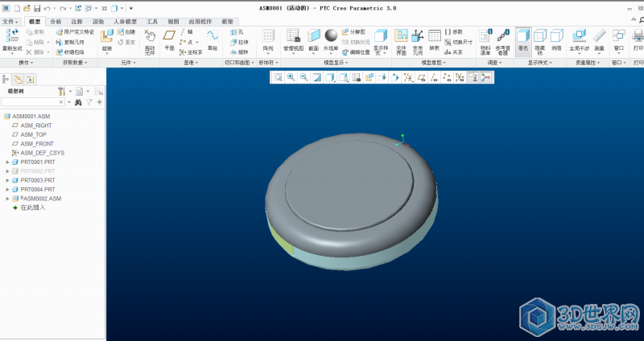Image resolution: width=644 pixels, height=341 pixels.
Task: Toggle axis display in graphics toolbar
Action: click(434, 77)
